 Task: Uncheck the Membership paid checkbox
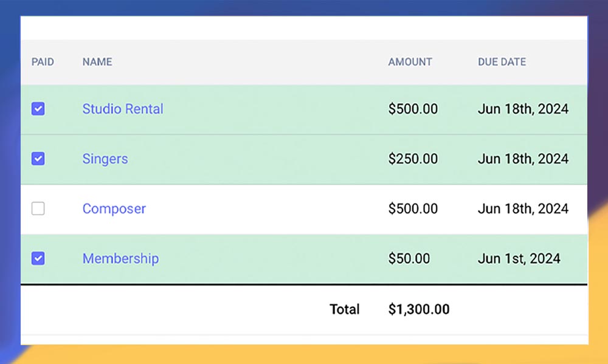(38, 258)
